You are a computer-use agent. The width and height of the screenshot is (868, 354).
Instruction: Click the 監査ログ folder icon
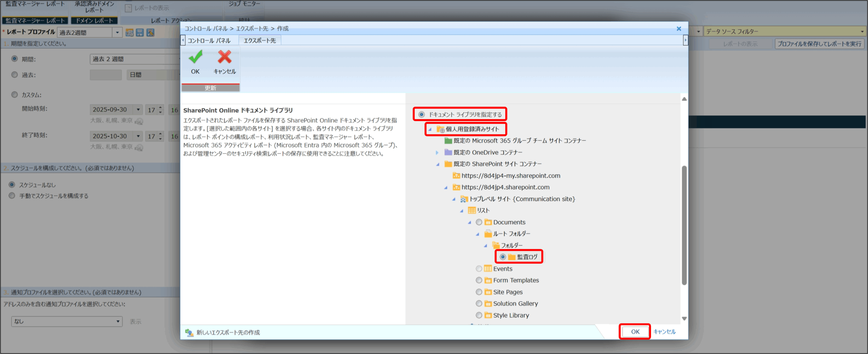coord(512,257)
